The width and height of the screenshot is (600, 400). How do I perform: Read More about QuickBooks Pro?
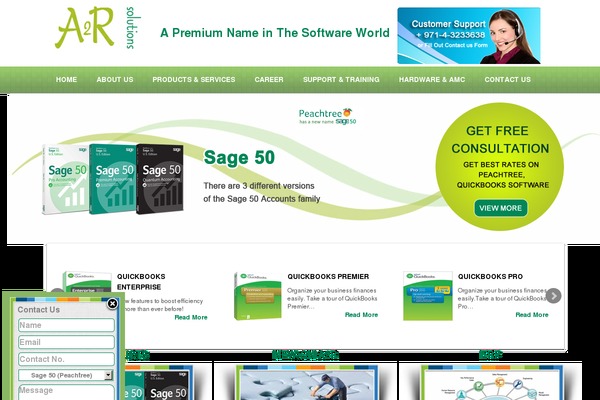tap(532, 315)
